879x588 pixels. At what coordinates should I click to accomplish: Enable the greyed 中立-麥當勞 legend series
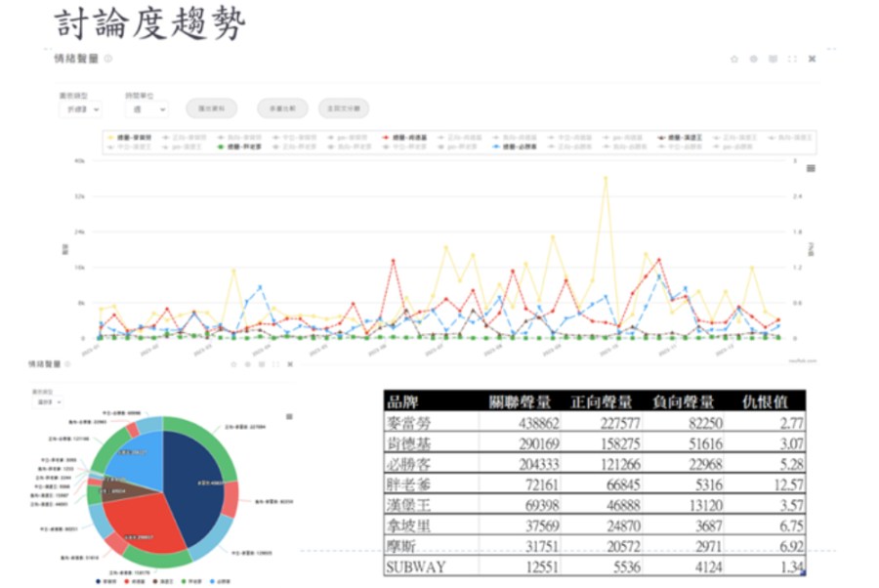[x=294, y=138]
